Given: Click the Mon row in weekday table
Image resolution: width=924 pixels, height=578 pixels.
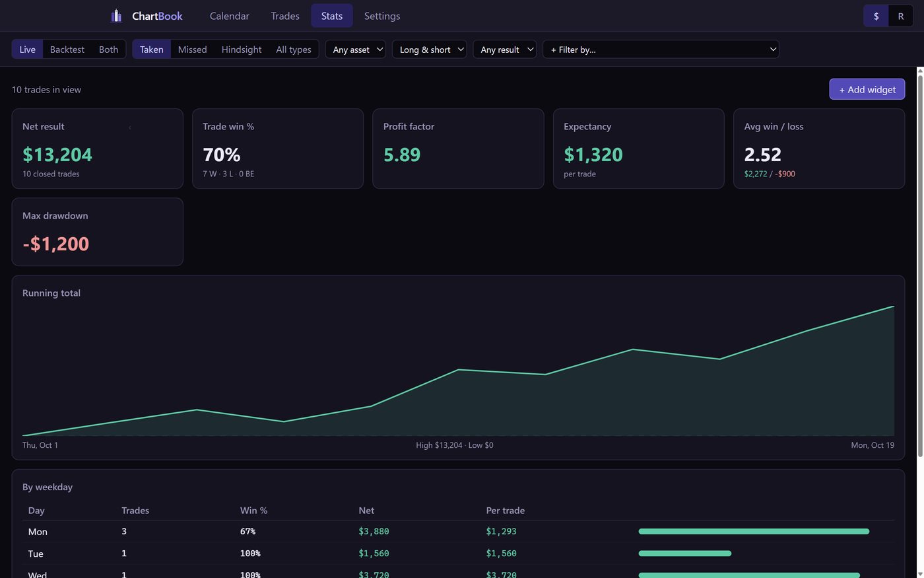Looking at the screenshot, I should (458, 532).
